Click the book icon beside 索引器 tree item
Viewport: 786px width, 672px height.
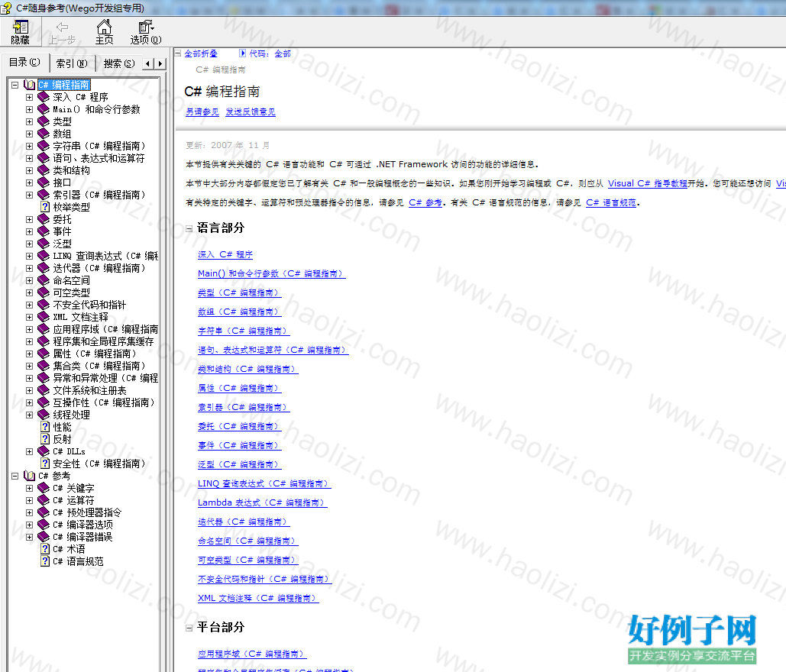pos(44,195)
